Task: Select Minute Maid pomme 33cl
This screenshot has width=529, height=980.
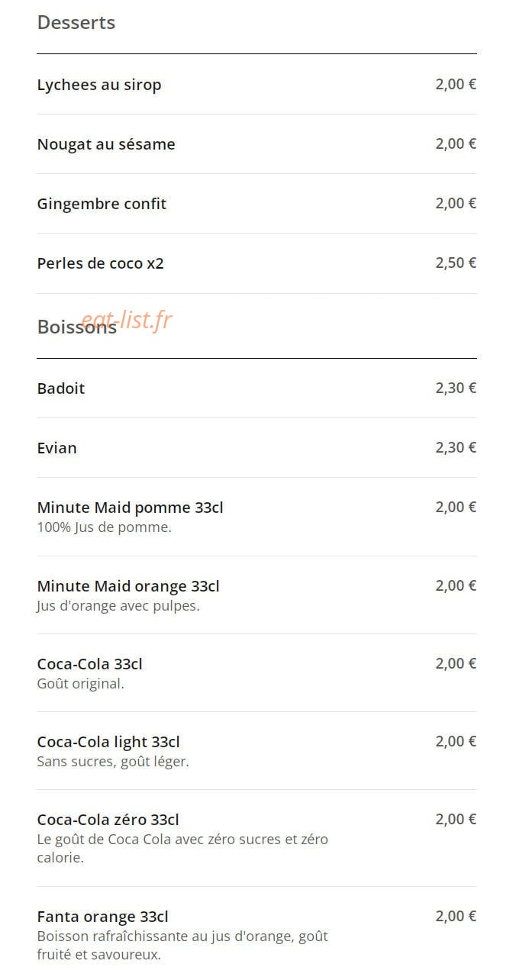Action: pos(256,517)
